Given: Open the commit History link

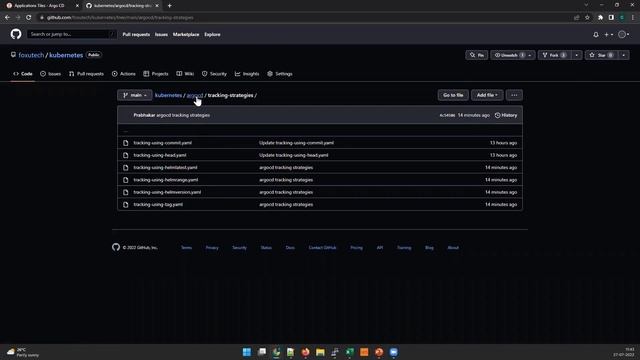Looking at the screenshot, I should (x=506, y=115).
